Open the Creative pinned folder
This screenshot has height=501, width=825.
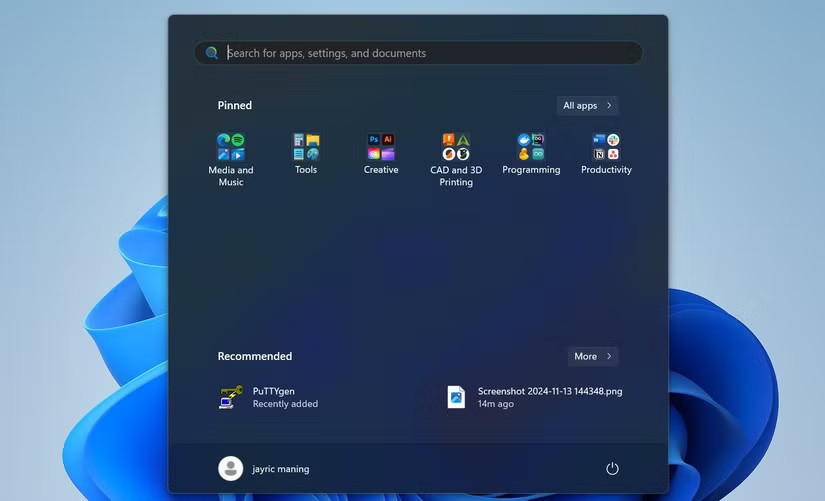click(x=381, y=148)
